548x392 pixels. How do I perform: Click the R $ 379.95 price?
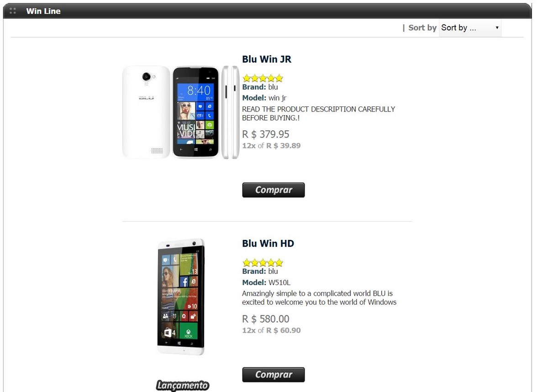(x=266, y=134)
